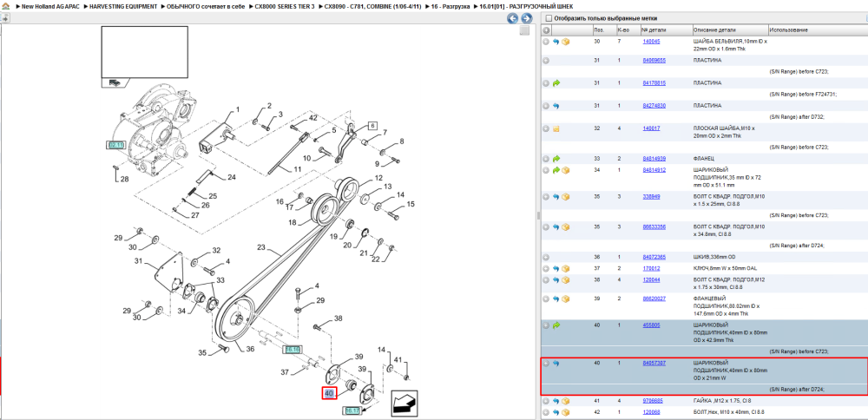Click 'ГАЙКА ,M12 x 1.75, Cl 8' description

(x=721, y=401)
